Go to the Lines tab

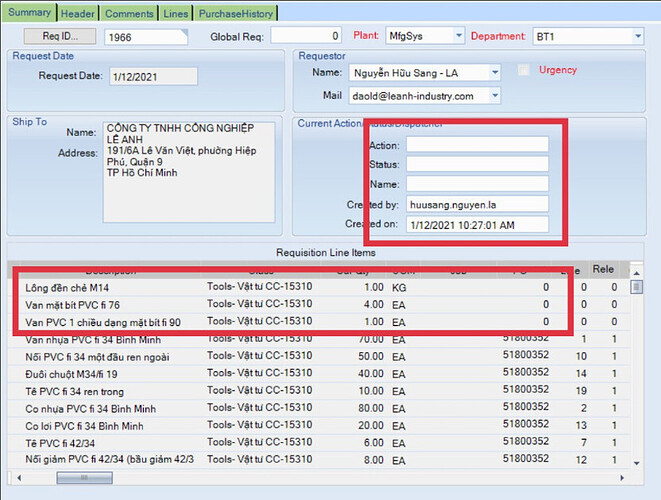pos(176,13)
